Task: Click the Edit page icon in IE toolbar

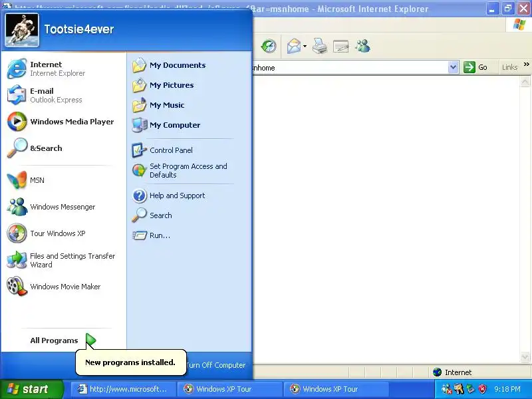Action: coord(341,46)
